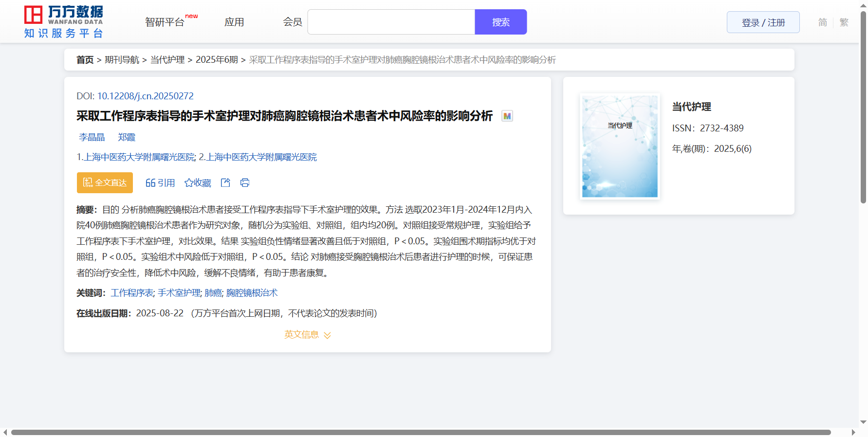Click the 当代护理 journal cover thumbnail
Viewport: 868px width, 437px height.
tap(620, 146)
